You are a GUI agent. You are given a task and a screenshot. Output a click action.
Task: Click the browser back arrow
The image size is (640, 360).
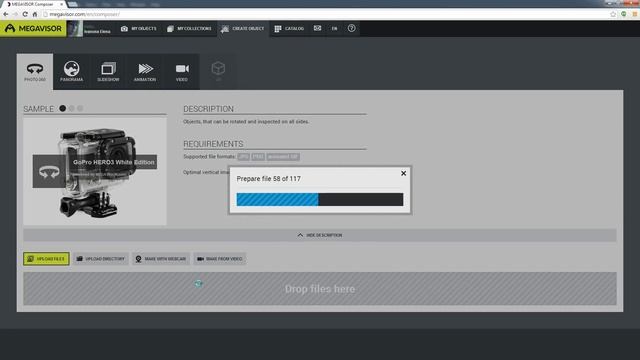click(x=6, y=14)
